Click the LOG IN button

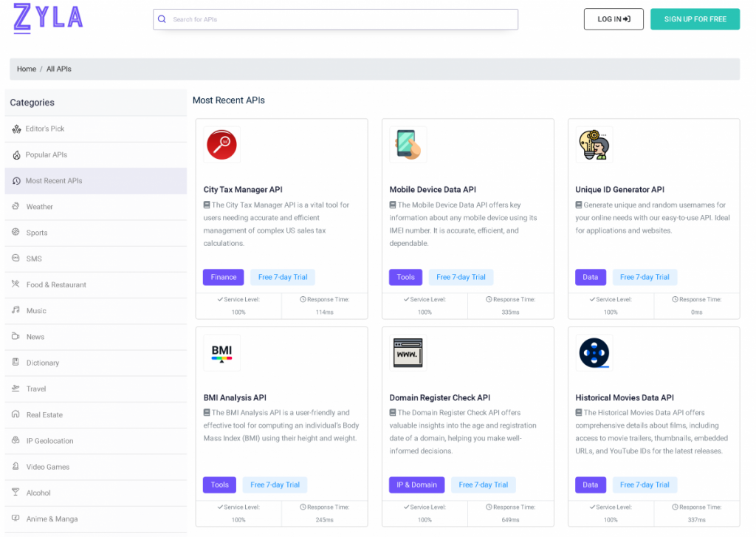614,19
